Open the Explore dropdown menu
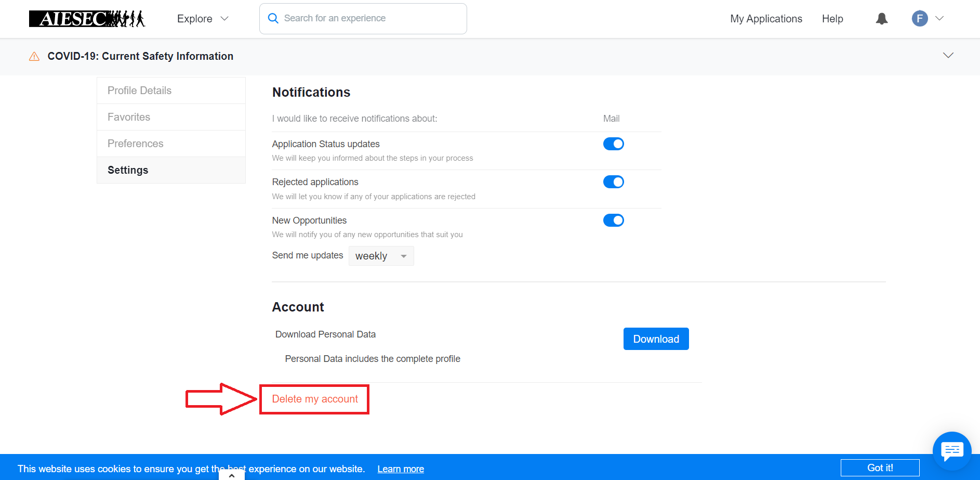This screenshot has height=480, width=980. pos(203,19)
